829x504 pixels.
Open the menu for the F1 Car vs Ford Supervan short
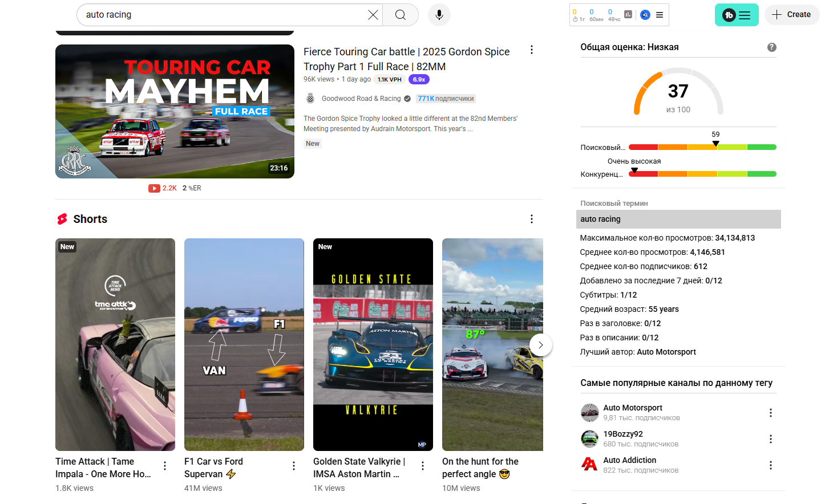point(294,466)
